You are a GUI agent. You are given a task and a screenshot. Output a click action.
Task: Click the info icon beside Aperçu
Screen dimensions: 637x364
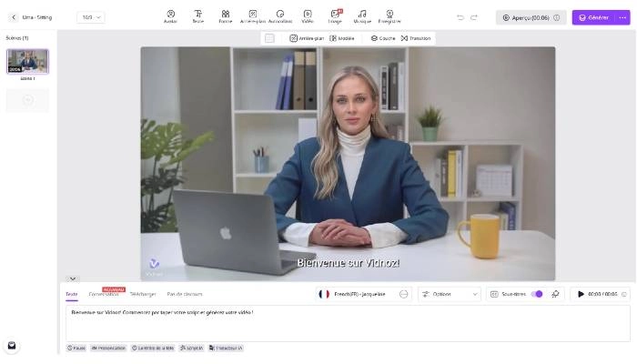(x=557, y=17)
